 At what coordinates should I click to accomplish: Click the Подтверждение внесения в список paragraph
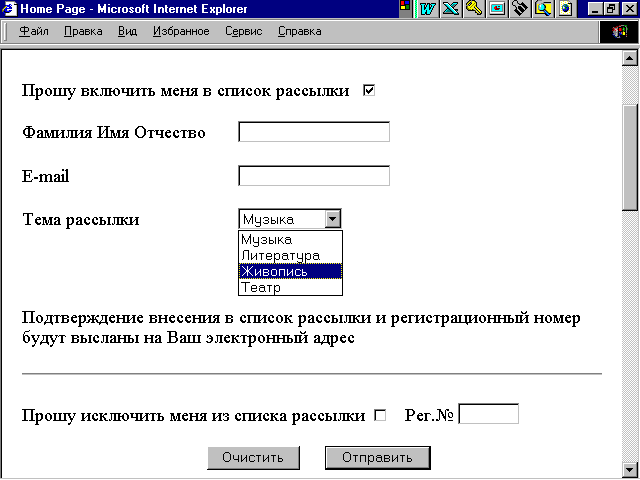click(301, 328)
